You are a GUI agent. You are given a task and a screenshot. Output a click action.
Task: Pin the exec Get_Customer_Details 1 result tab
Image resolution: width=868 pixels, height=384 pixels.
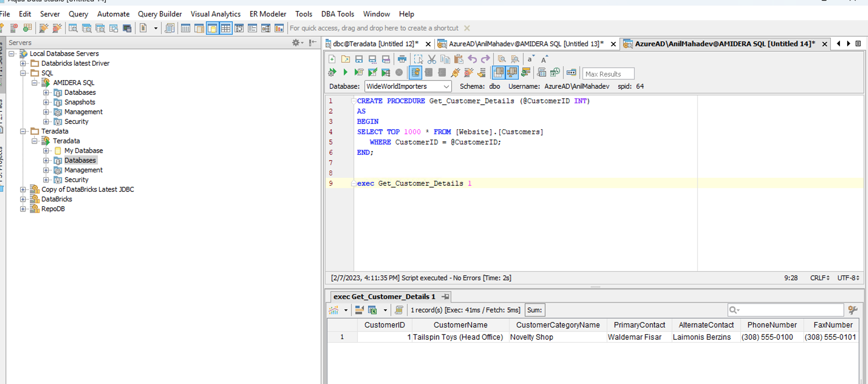click(x=446, y=297)
